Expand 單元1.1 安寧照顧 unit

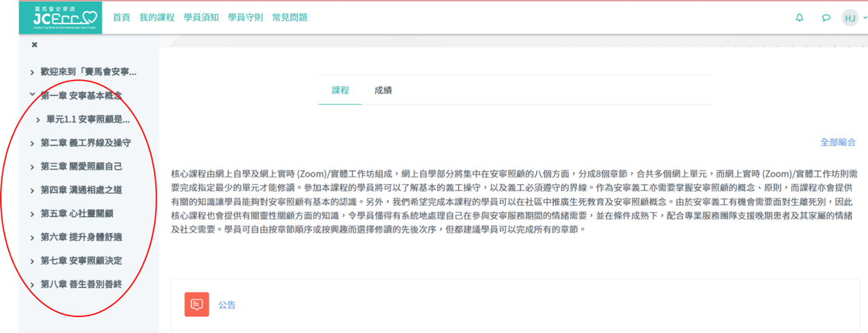38,120
